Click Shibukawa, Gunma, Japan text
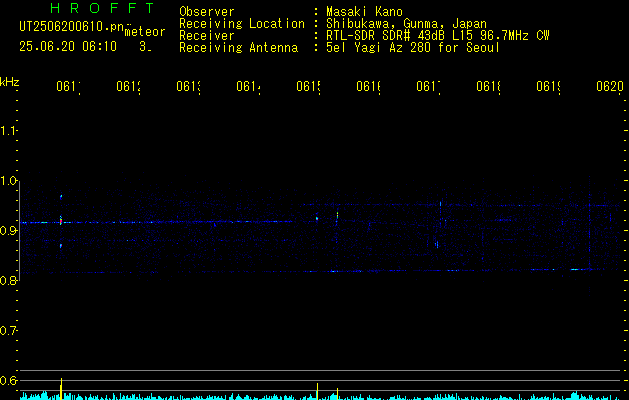This screenshot has height=400, width=629. [406, 24]
